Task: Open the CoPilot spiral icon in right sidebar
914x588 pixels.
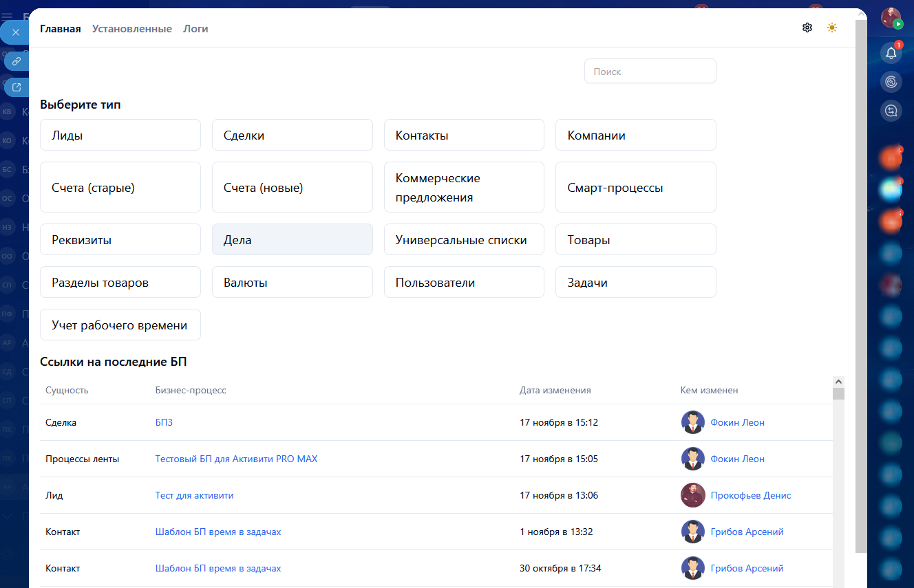Action: [891, 82]
